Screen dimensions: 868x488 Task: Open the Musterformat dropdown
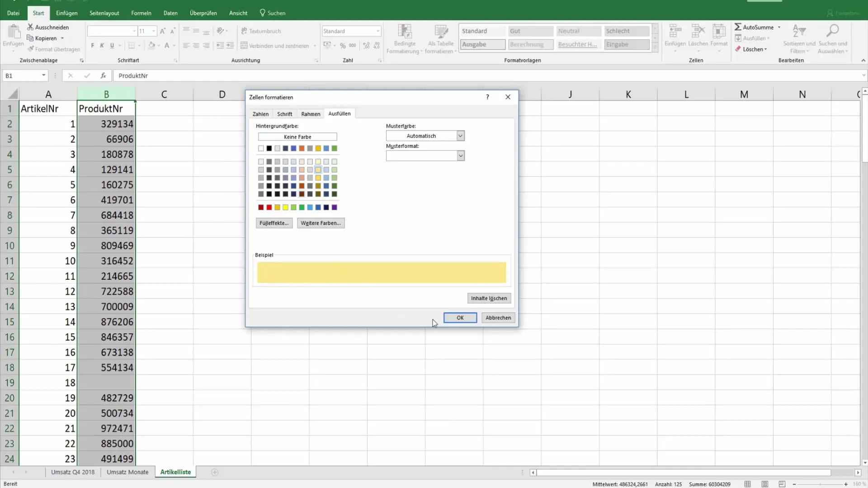click(x=460, y=155)
